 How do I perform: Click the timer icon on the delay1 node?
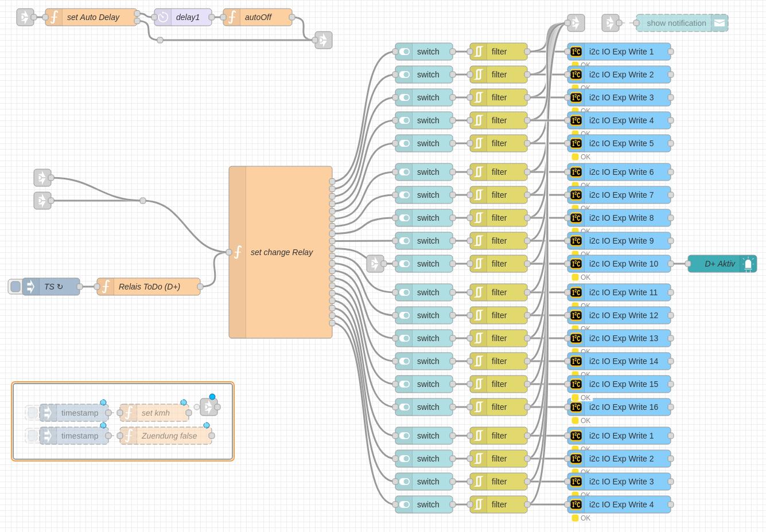(163, 17)
